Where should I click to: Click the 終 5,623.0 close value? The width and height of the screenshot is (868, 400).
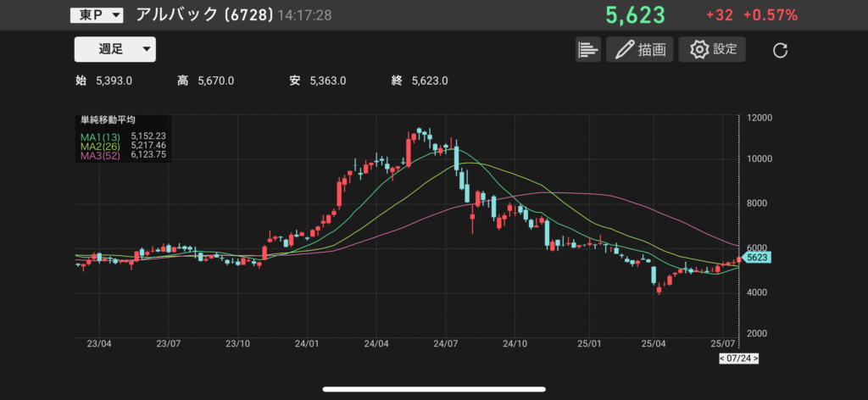(x=420, y=81)
